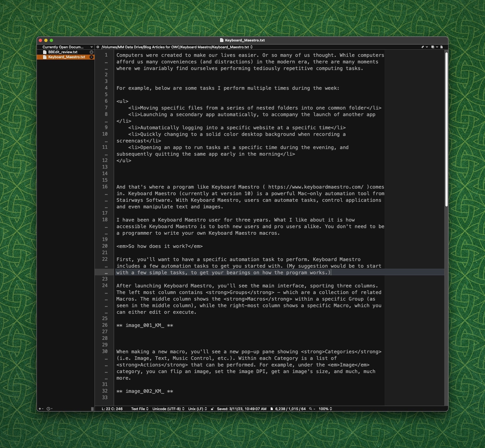This screenshot has width=485, height=448.
Task: Open the Unix (LF) line endings dropdown
Action: (x=197, y=409)
